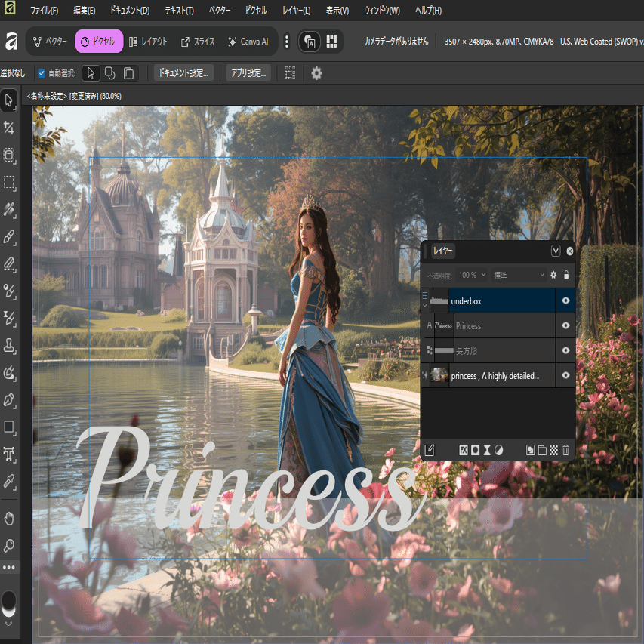This screenshot has width=644, height=644.
Task: Select the Crop tool
Action: tap(8, 128)
